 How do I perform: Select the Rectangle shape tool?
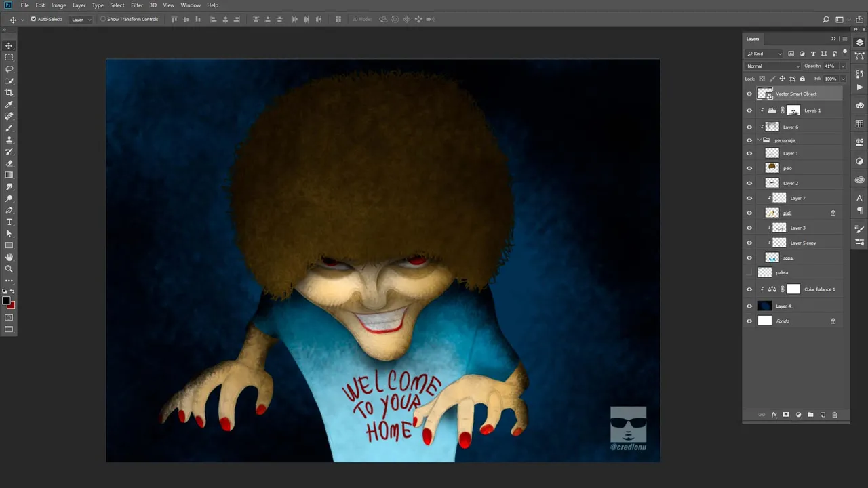9,245
